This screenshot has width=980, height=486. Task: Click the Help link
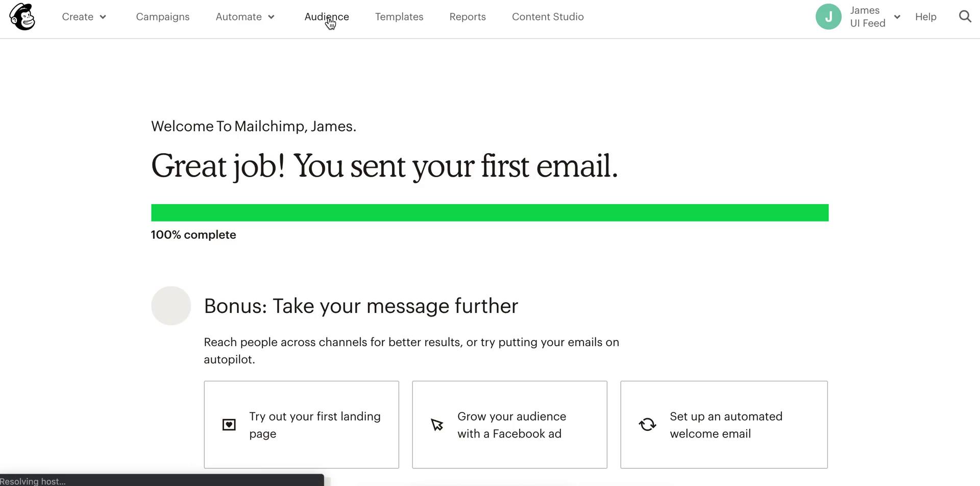pos(925,17)
